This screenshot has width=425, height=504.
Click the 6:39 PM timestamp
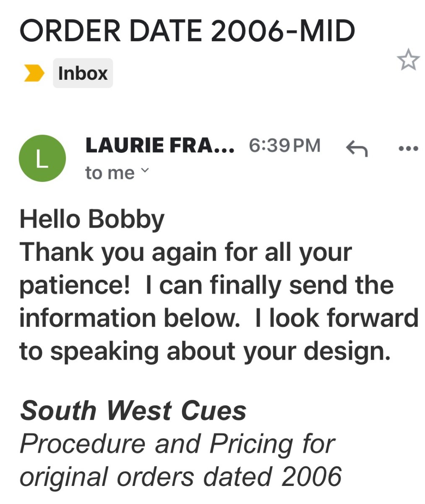[x=284, y=145]
